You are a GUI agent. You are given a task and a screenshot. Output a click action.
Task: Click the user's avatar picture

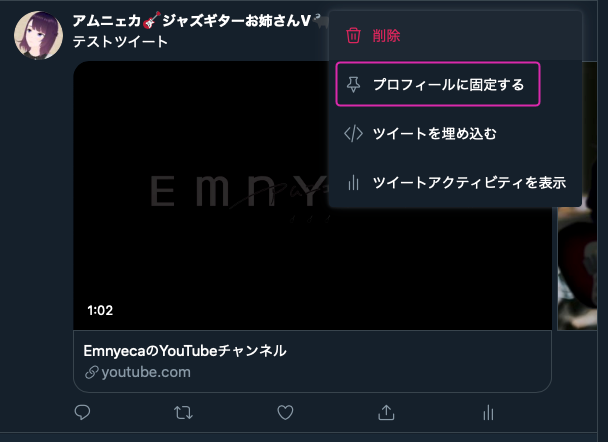(38, 36)
